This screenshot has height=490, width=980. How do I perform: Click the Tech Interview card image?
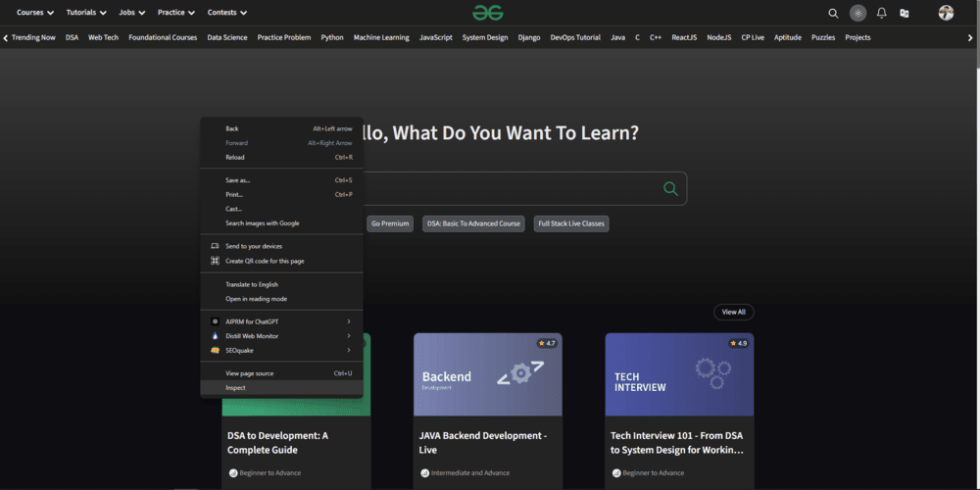[679, 374]
